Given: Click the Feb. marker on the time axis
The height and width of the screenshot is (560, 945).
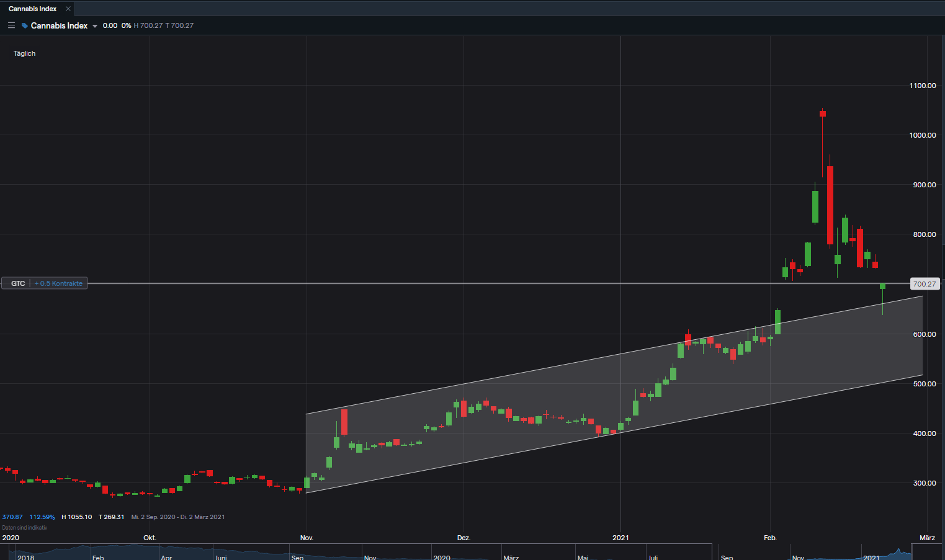Looking at the screenshot, I should tap(770, 538).
